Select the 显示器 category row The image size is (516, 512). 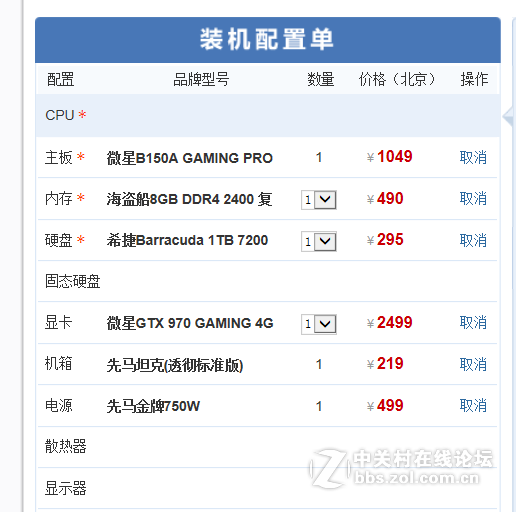pyautogui.click(x=267, y=488)
